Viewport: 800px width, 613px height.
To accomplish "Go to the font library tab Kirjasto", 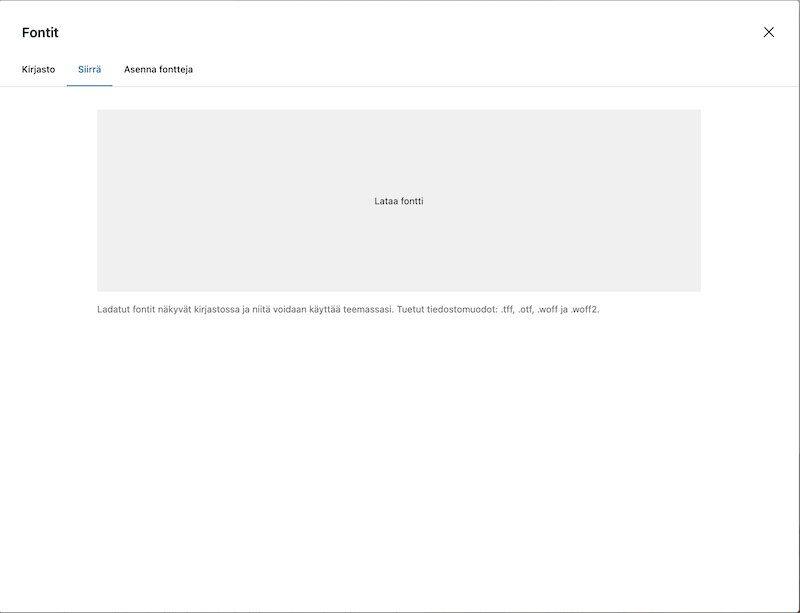I will click(38, 69).
